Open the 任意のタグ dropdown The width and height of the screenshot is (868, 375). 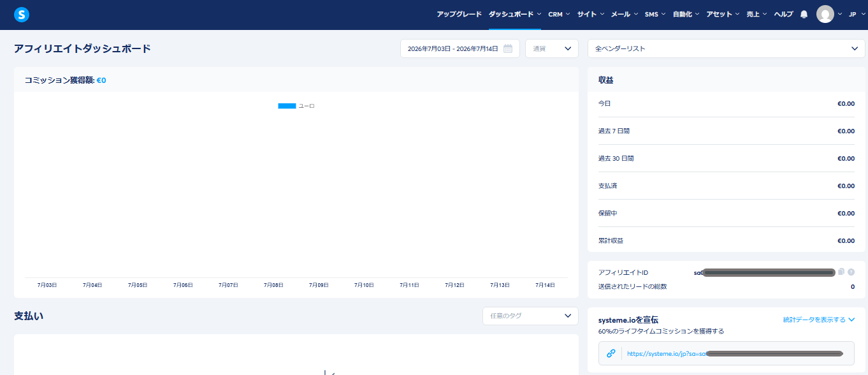click(x=530, y=316)
